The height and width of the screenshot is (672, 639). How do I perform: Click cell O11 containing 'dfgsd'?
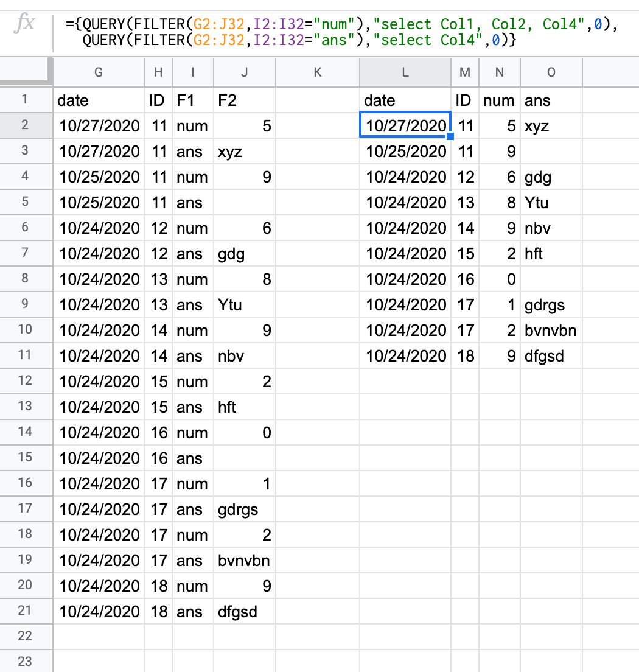click(x=551, y=355)
